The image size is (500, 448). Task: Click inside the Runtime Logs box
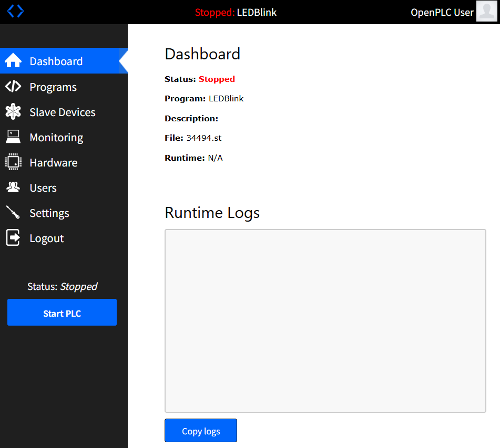[x=325, y=320]
